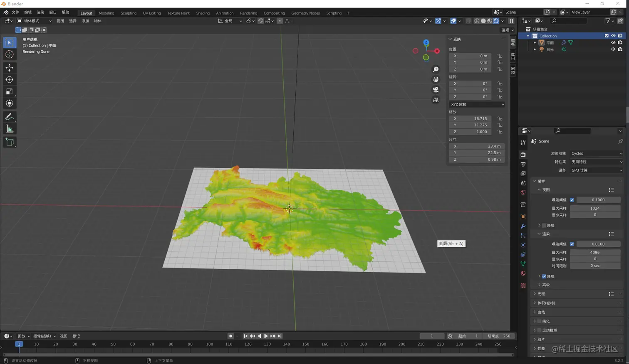Switch to the Shading workspace tab
Image resolution: width=629 pixels, height=364 pixels.
pyautogui.click(x=203, y=13)
